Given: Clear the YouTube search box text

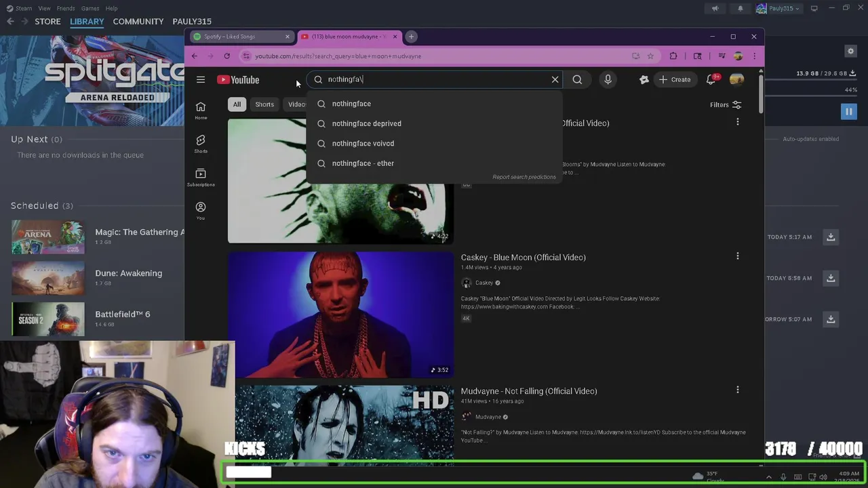Looking at the screenshot, I should 555,79.
